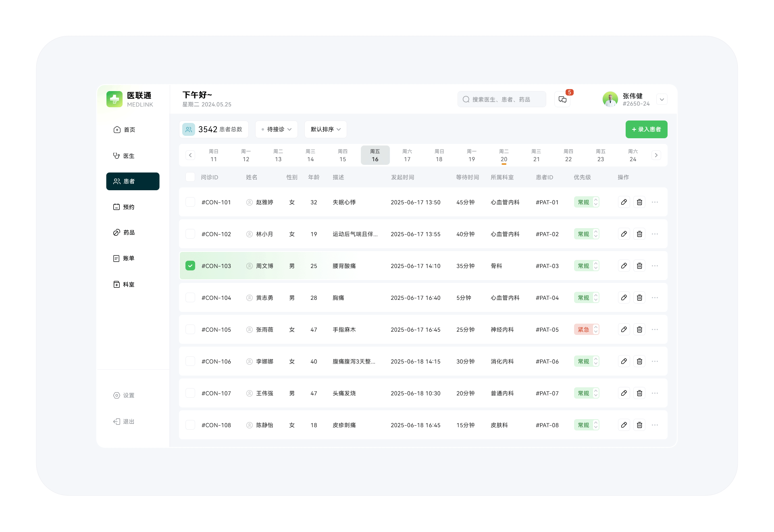
Task: Open more options for #CON-101
Action: tap(655, 202)
